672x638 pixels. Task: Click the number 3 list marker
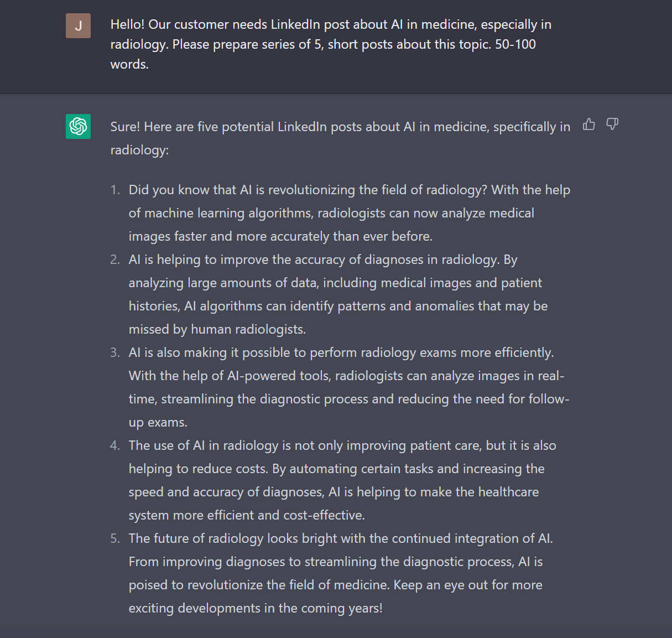(x=115, y=352)
